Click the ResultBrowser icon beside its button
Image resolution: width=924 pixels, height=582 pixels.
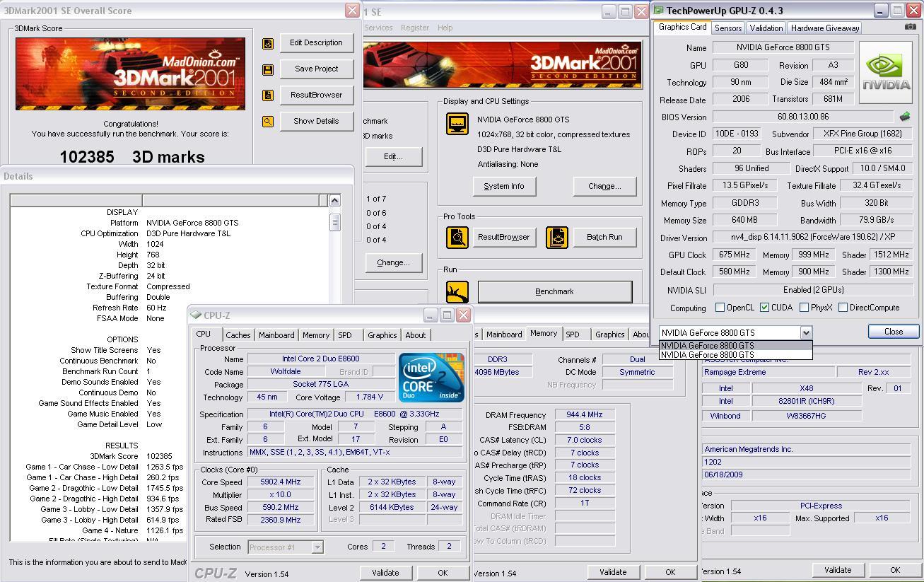pyautogui.click(x=268, y=95)
